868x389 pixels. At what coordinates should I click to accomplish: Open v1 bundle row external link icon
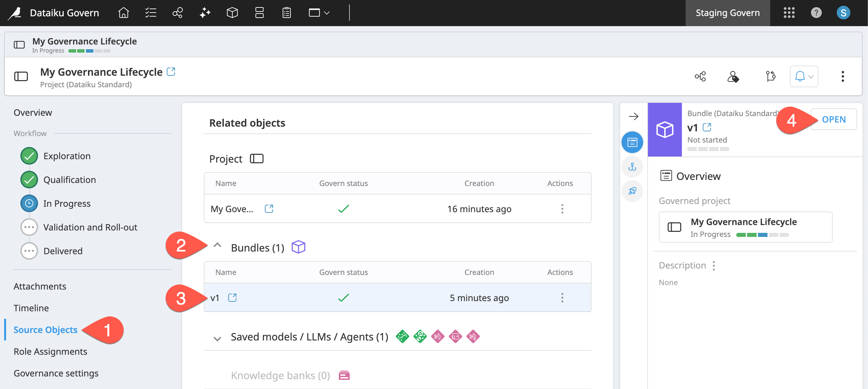[232, 298]
